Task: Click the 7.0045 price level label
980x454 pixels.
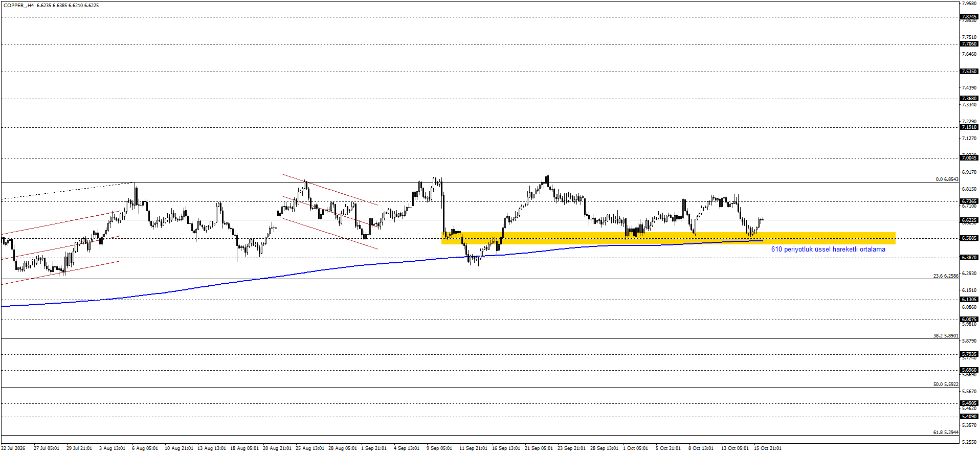Action: (x=969, y=158)
